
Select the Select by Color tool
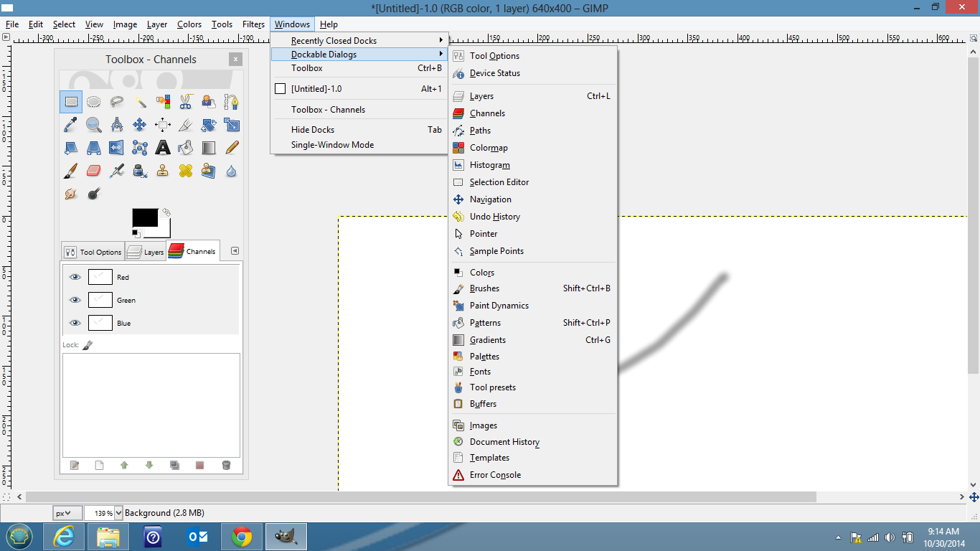(163, 102)
